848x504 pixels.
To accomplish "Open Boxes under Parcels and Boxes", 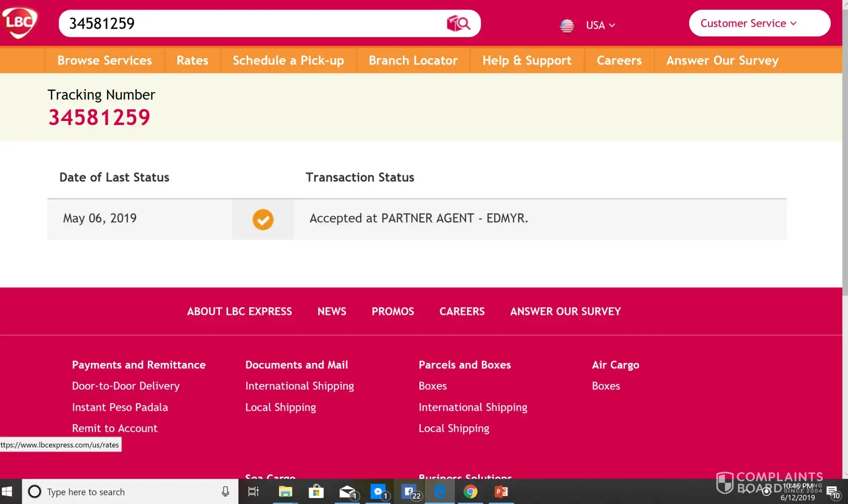I will pos(433,386).
